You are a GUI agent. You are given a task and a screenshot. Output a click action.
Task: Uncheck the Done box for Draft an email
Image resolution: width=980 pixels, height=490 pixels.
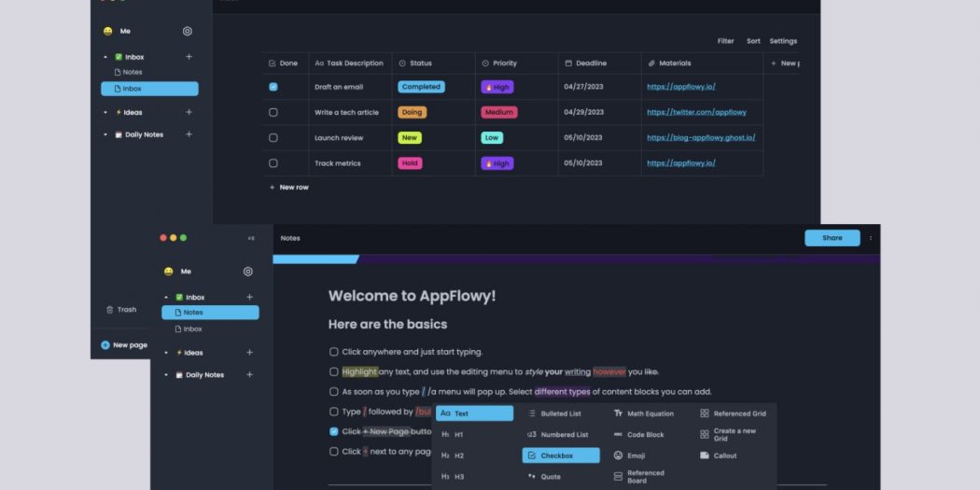coord(273,87)
